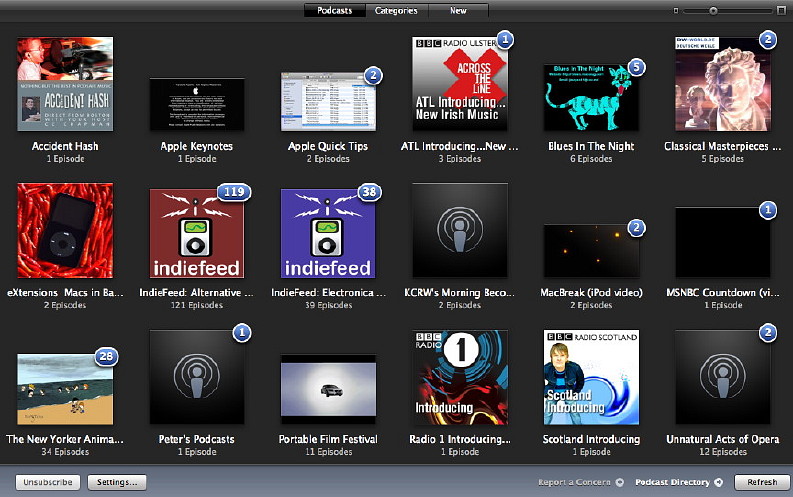793x497 pixels.
Task: Click unplayed badge 5 on Blues In The Night
Action: [x=637, y=67]
